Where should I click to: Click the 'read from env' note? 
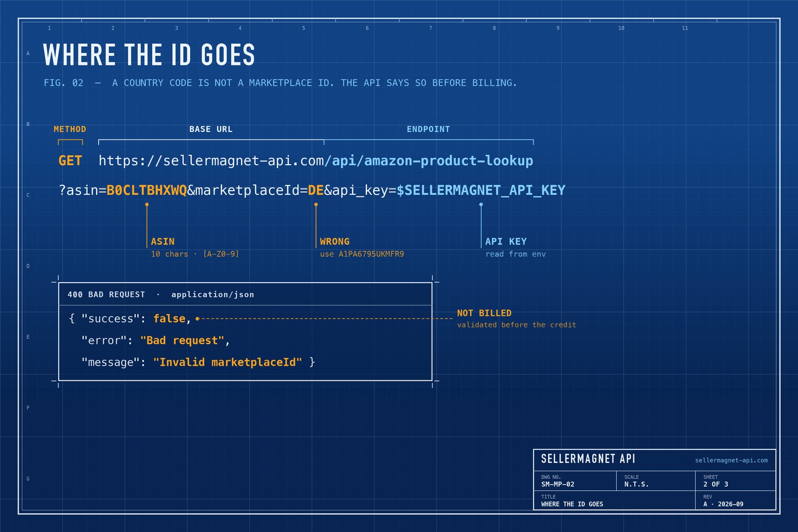[x=516, y=254]
